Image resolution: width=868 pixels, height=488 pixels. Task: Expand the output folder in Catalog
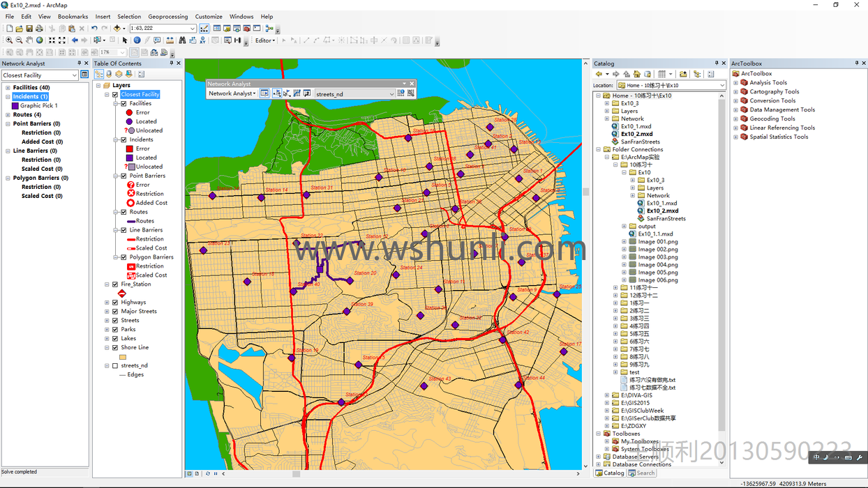click(624, 227)
